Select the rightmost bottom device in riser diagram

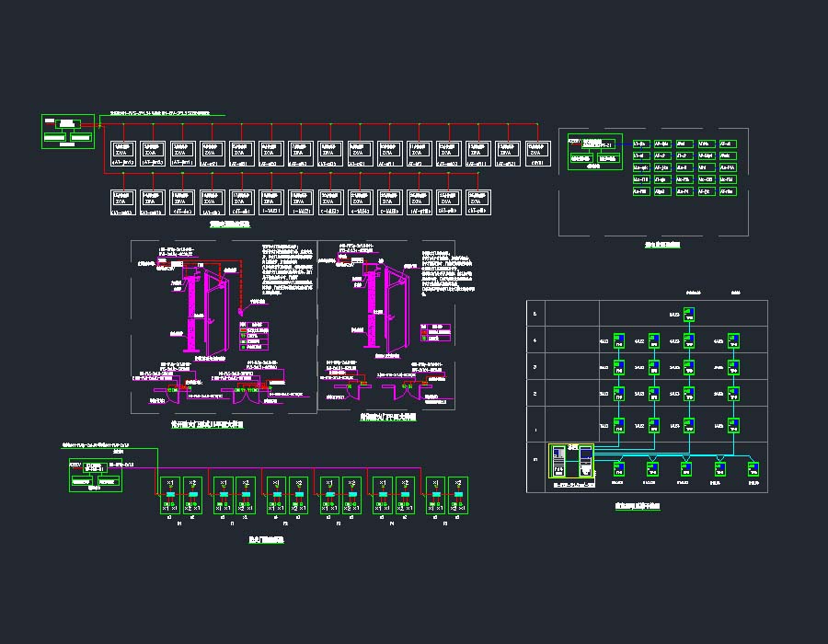click(x=753, y=468)
